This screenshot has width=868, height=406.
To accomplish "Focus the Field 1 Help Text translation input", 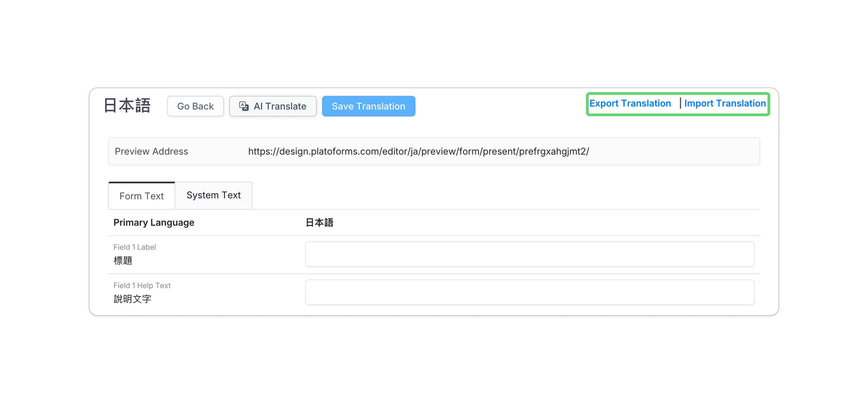I will 529,292.
